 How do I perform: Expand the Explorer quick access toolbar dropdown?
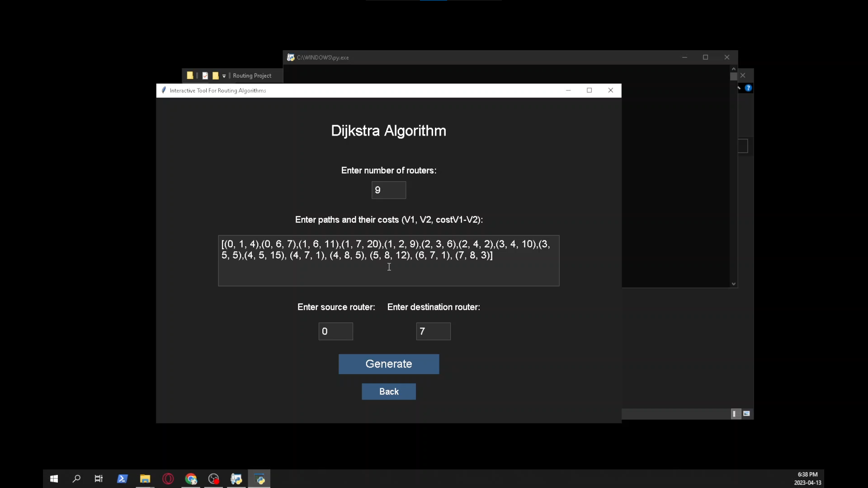pos(224,76)
